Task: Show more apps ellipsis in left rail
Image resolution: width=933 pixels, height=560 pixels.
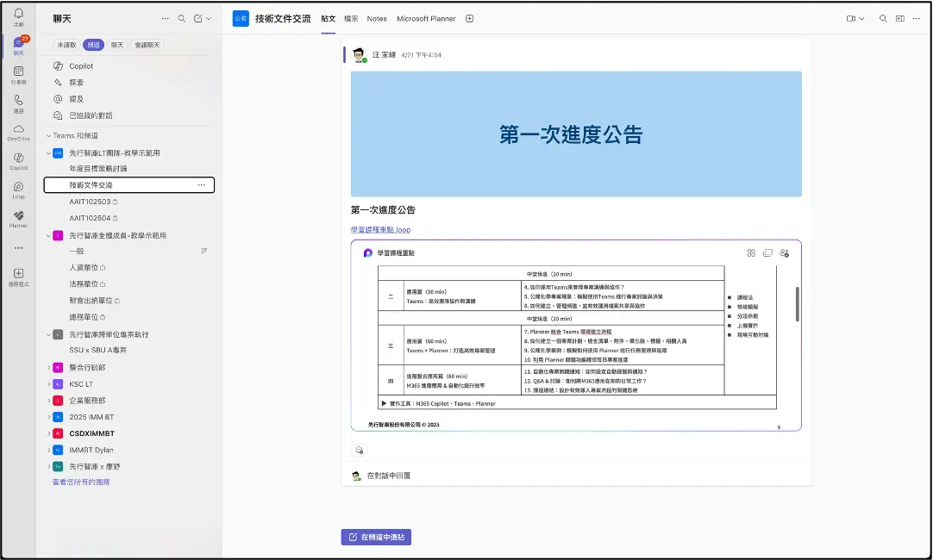Action: (x=18, y=248)
